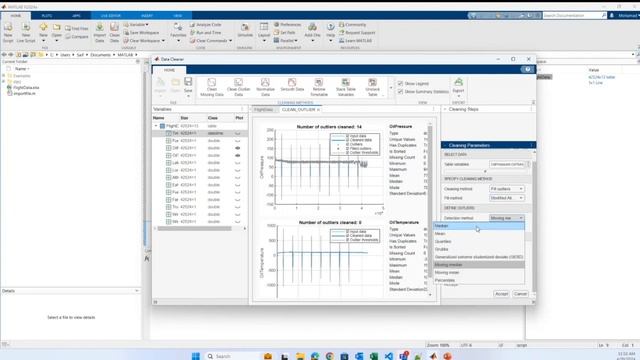640x360 pixels.
Task: Toggle Cleaned data checkbox in OilTemperature legend
Action: tap(348, 236)
